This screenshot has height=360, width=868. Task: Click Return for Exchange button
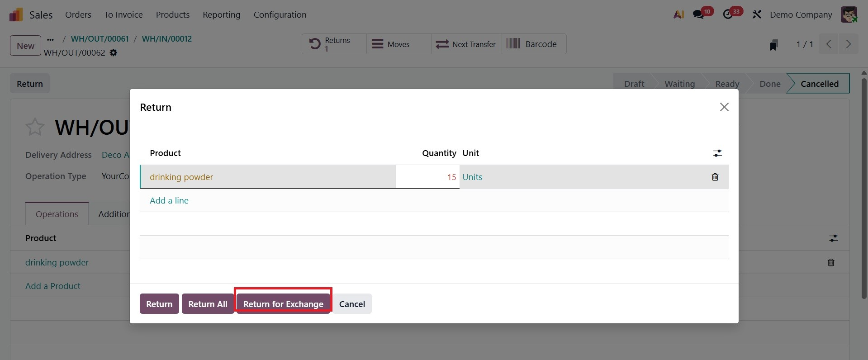(x=283, y=304)
